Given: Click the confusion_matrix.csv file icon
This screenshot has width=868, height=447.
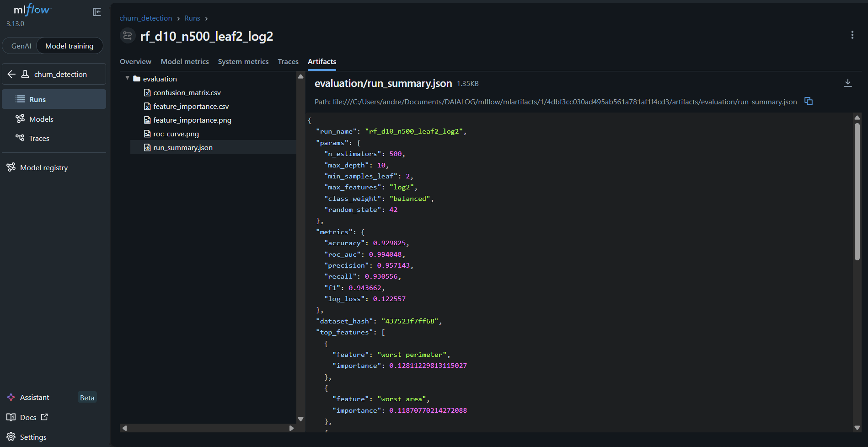Looking at the screenshot, I should click(x=147, y=92).
